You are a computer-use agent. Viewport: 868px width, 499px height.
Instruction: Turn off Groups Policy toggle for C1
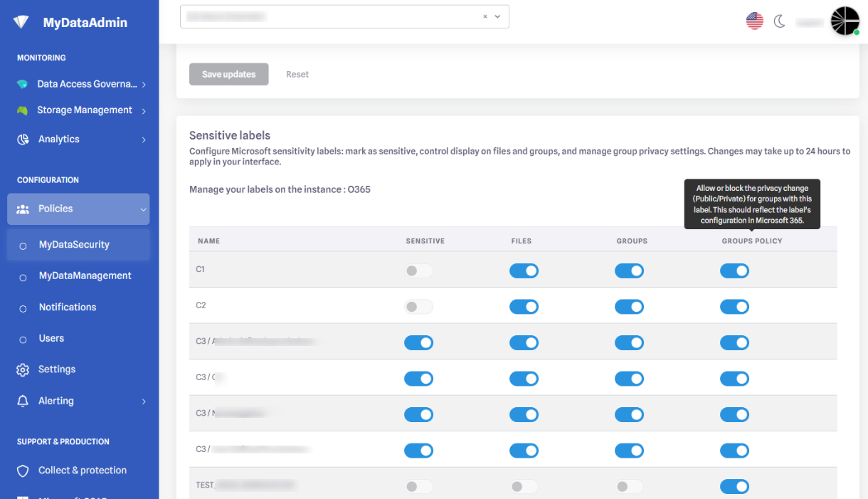[734, 270]
